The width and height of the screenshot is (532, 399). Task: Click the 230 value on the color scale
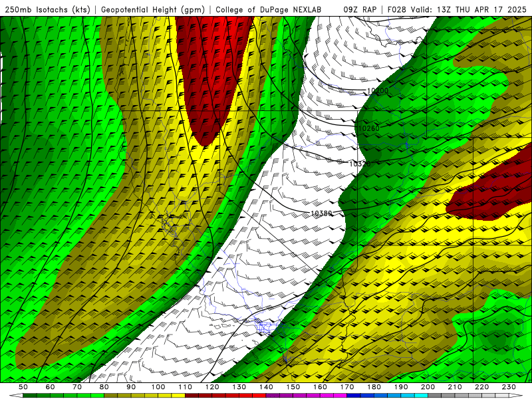pyautogui.click(x=509, y=387)
